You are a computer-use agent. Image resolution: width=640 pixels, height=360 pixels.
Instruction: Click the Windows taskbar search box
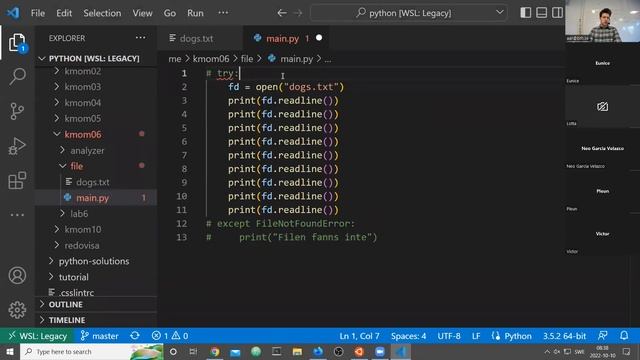tap(92, 352)
